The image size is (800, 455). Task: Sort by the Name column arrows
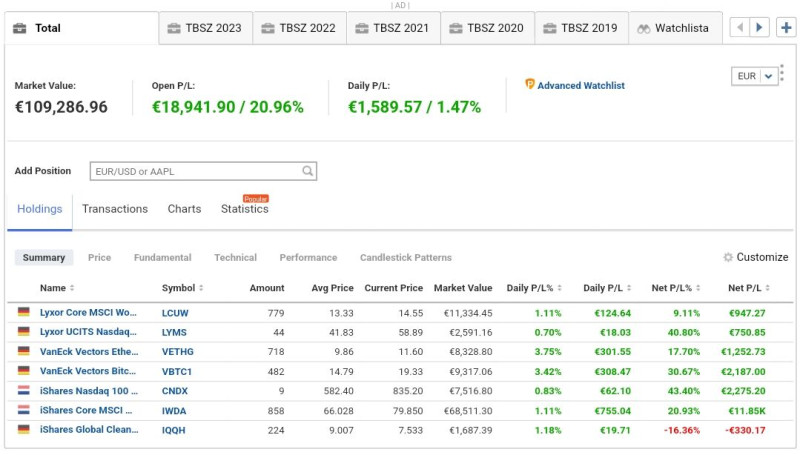[72, 288]
